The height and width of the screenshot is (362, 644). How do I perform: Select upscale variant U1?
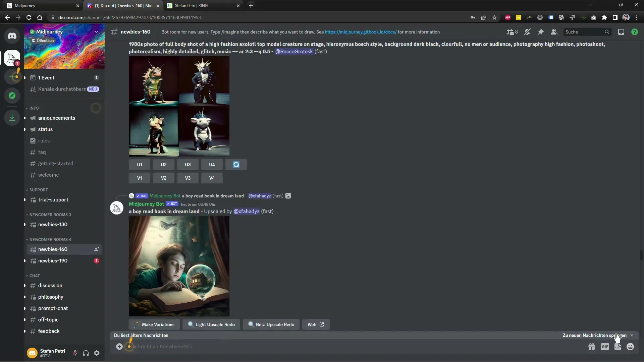pyautogui.click(x=140, y=165)
